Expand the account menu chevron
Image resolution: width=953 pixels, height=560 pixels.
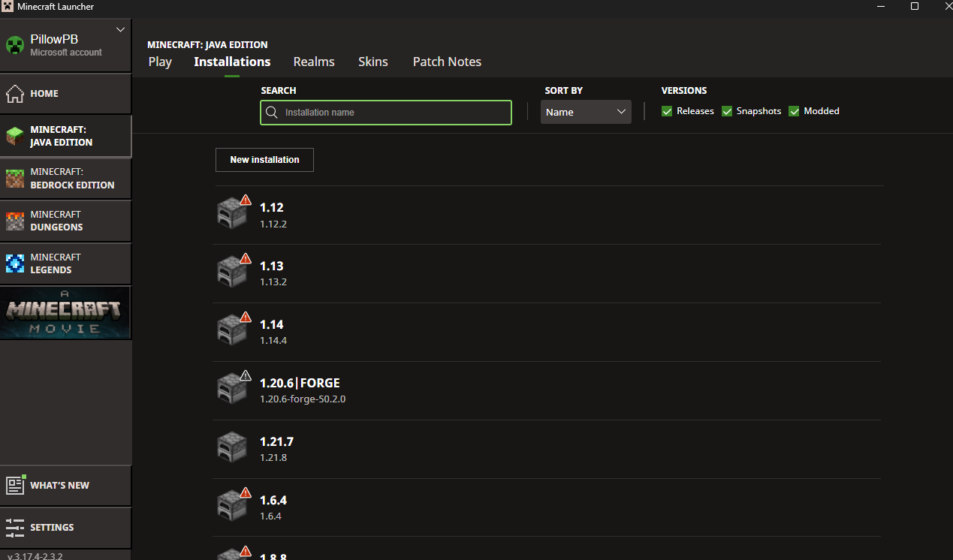tap(120, 30)
